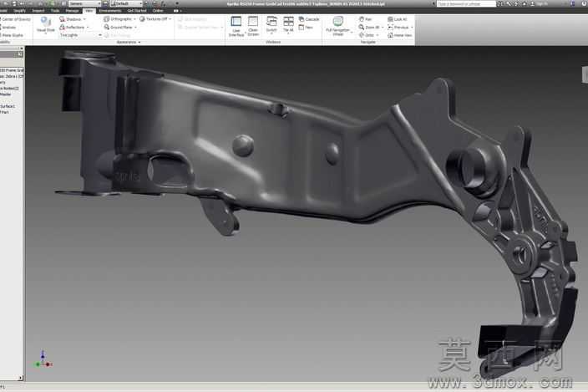Open the Zoom All dropdown arrow

click(383, 28)
